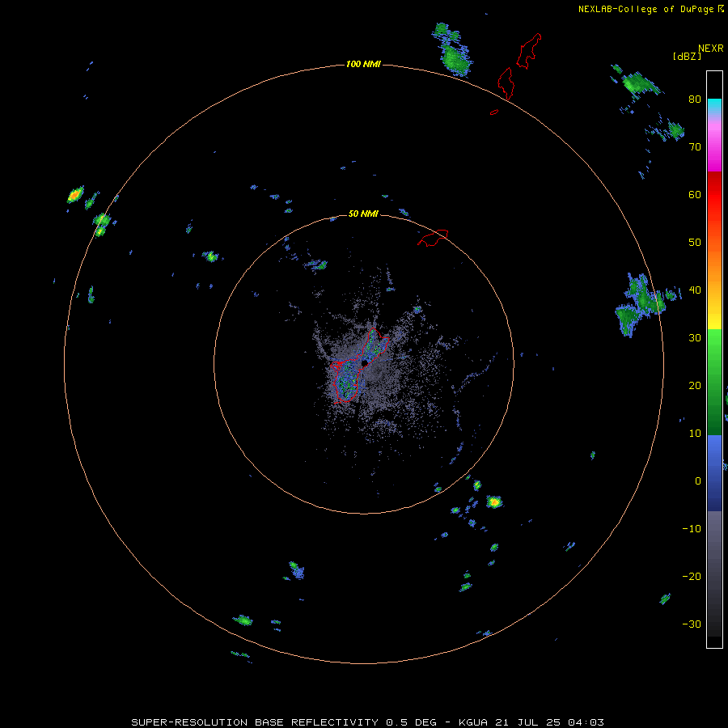This screenshot has height=728, width=728.
Task: Click the 20 value on the dBZ scale
Action: (x=695, y=386)
